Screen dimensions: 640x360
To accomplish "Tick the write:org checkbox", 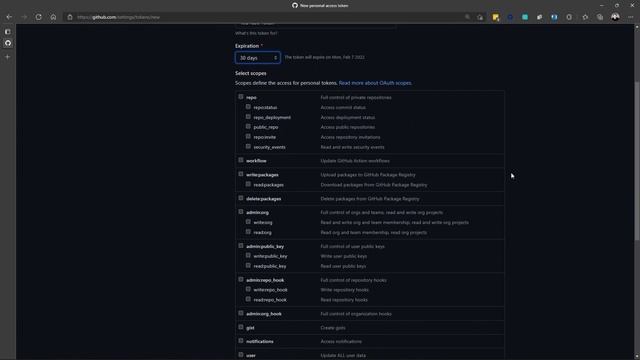I will (248, 222).
